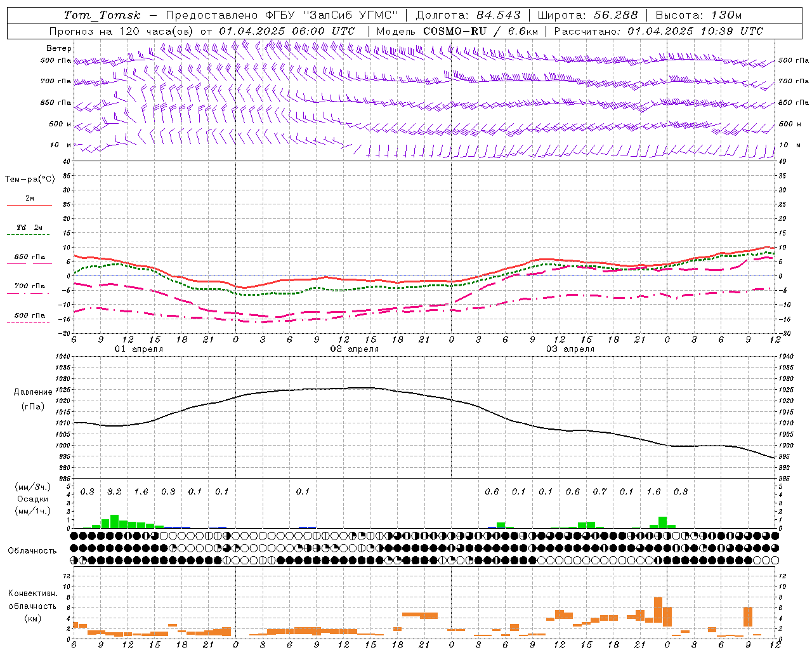812x650 pixels.
Task: Click the Высота: 130м value
Action: [698, 15]
